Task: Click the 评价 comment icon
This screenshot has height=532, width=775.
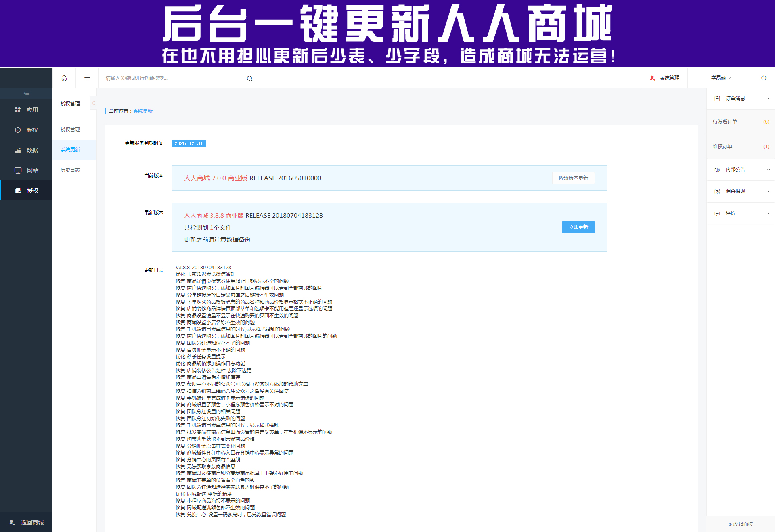Action: point(717,213)
